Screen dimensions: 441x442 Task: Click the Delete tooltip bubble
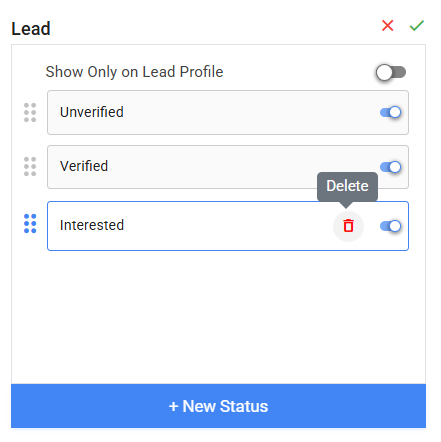[x=347, y=186]
